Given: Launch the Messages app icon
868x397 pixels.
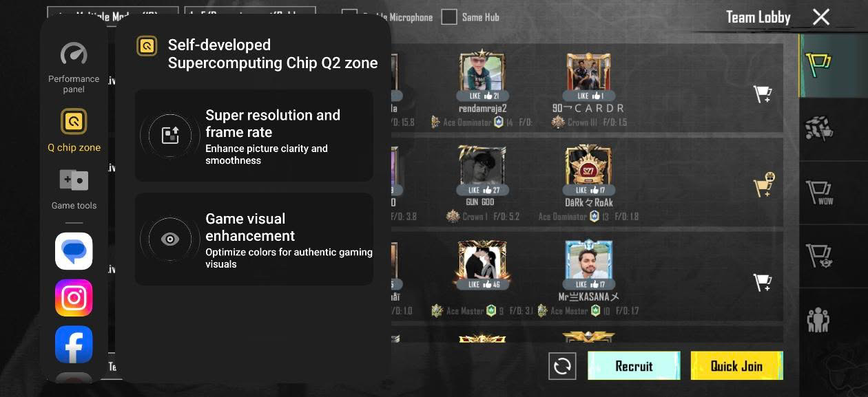Looking at the screenshot, I should point(74,251).
